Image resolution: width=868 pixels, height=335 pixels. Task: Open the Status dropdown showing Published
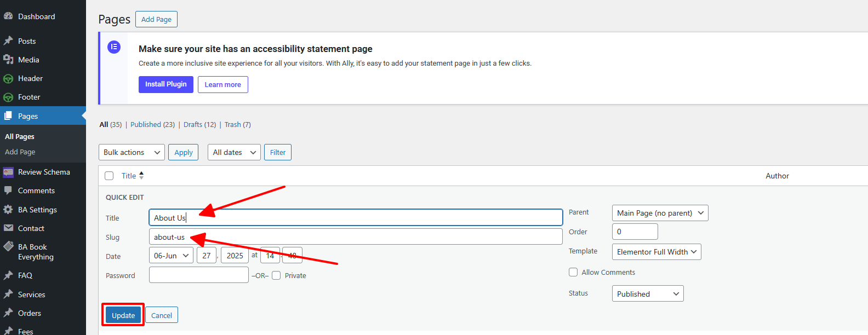647,294
